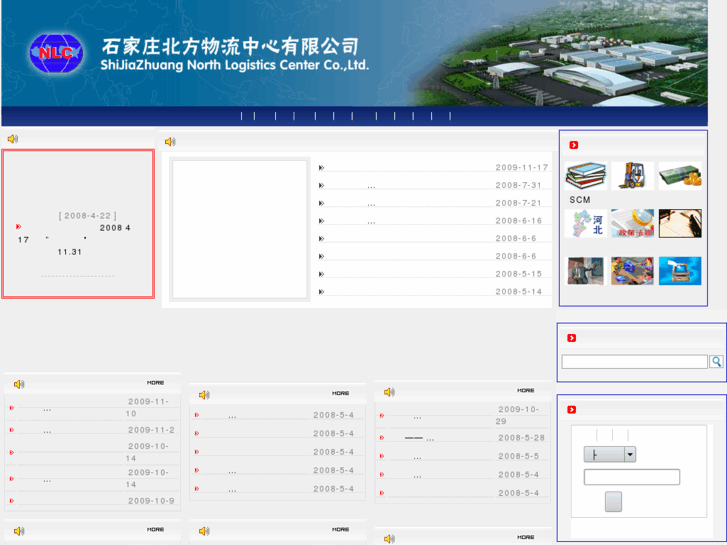Click the red arrow icon above the search box
The height and width of the screenshot is (545, 727).
click(572, 338)
